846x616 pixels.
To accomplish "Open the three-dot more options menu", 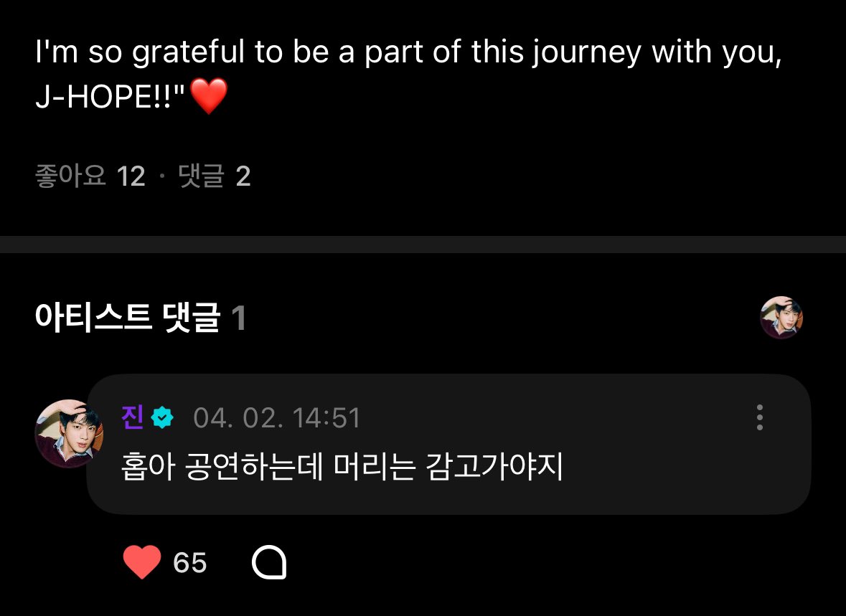I will tap(760, 417).
